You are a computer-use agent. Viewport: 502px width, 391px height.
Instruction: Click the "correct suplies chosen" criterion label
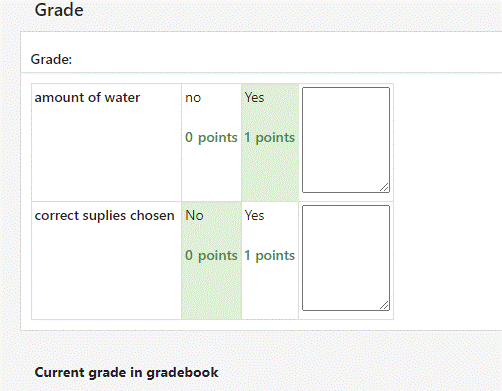[x=105, y=216]
